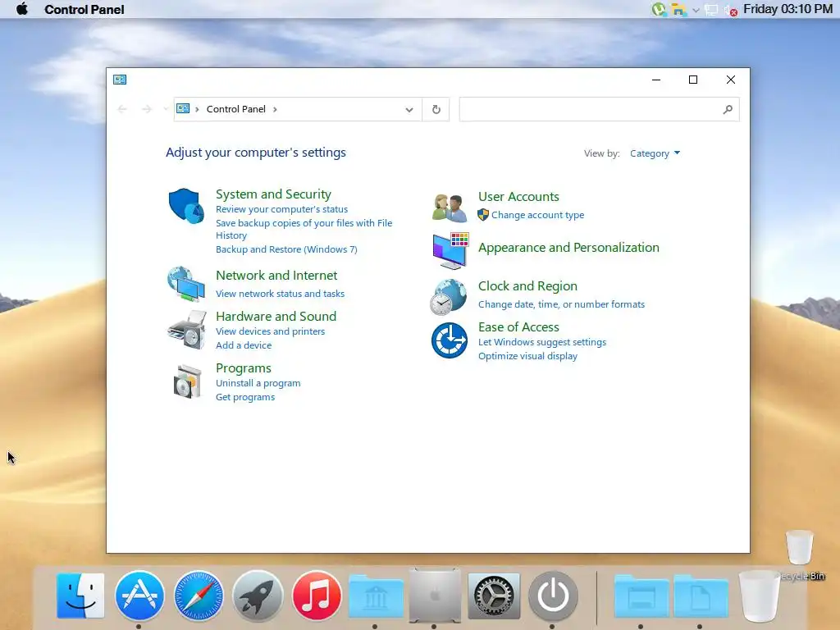840x630 pixels.
Task: Click the Control Panel menu bar title
Action: click(84, 10)
